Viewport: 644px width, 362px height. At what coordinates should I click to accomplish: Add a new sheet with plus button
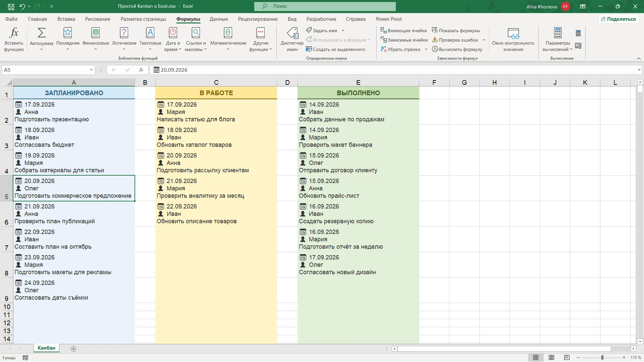[x=73, y=349]
